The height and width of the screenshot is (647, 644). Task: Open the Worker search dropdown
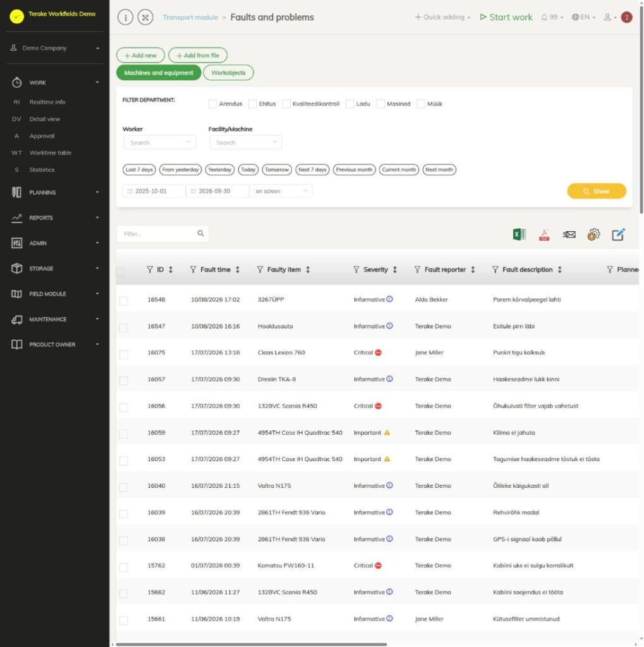(x=160, y=142)
